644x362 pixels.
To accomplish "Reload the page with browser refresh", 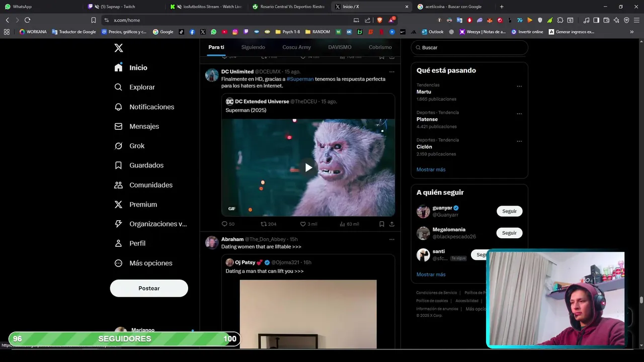I will click(x=27, y=20).
